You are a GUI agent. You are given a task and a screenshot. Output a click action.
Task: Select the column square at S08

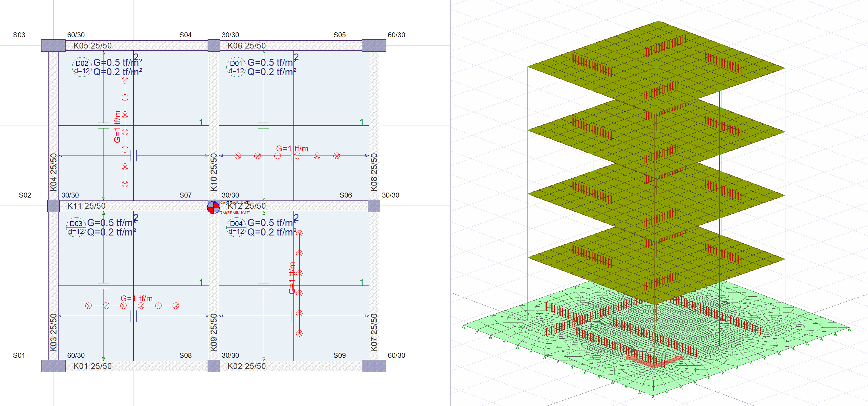[214, 366]
